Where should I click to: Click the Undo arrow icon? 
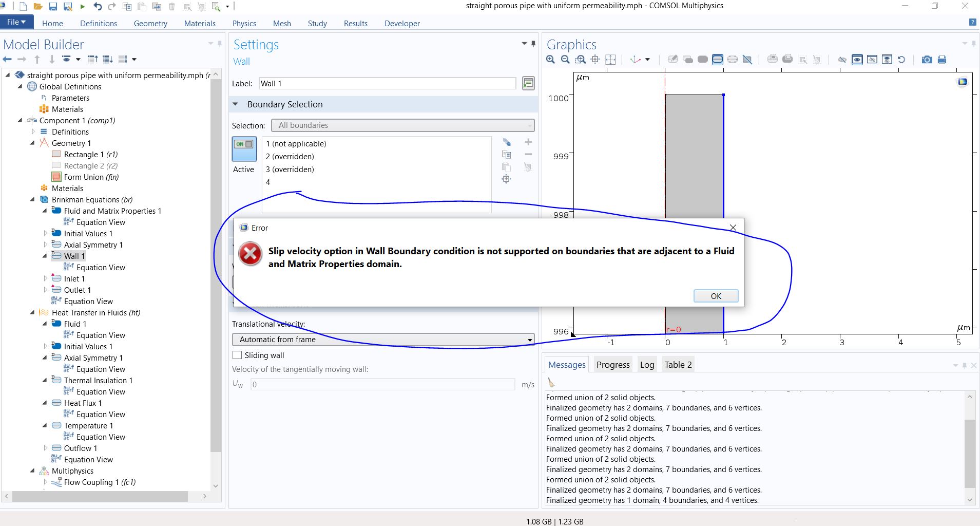(98, 7)
